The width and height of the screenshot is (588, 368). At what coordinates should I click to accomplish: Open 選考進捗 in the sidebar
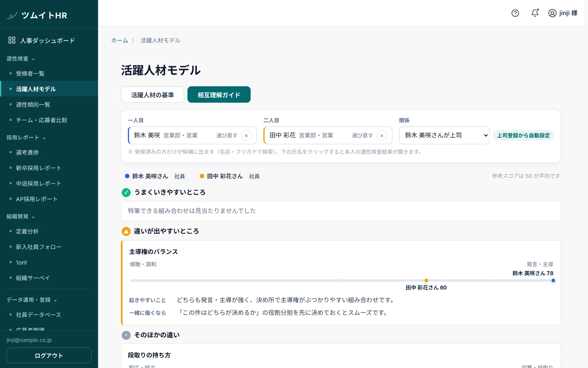49,152
